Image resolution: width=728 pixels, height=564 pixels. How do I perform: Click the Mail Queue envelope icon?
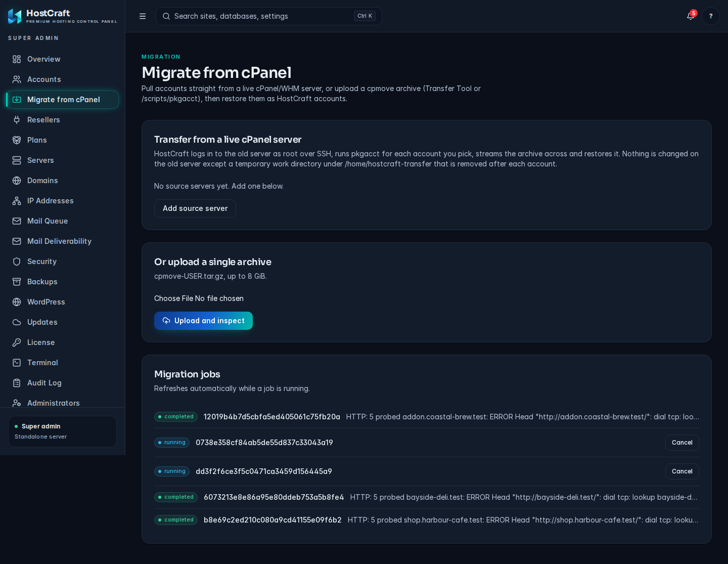click(x=17, y=221)
